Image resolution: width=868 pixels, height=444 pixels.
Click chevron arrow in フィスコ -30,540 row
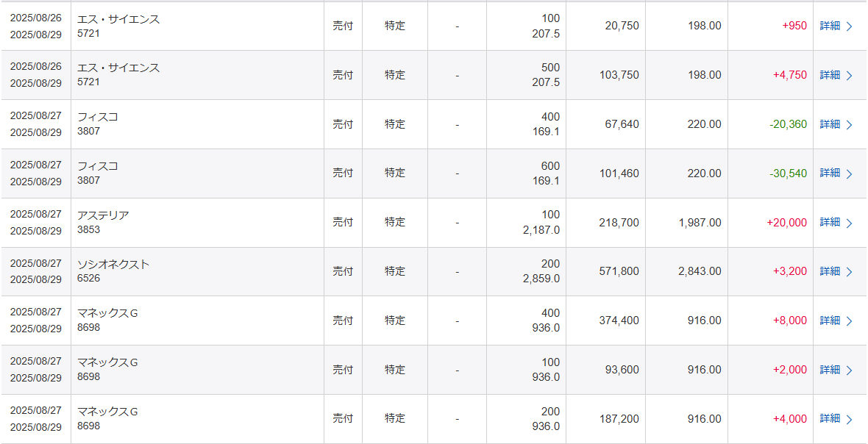tap(850, 174)
